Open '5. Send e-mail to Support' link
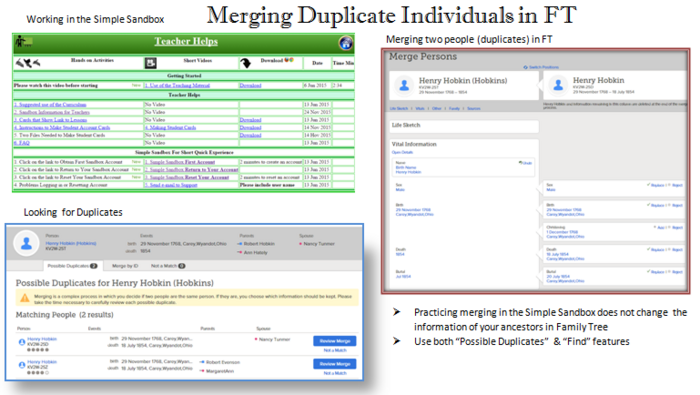The height and width of the screenshot is (395, 700). (171, 185)
